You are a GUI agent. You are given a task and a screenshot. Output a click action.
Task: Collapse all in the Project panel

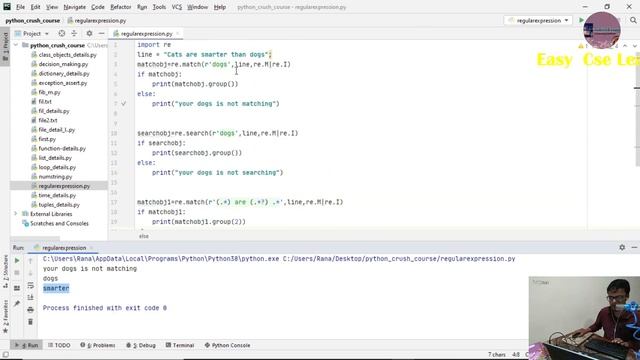click(74, 33)
